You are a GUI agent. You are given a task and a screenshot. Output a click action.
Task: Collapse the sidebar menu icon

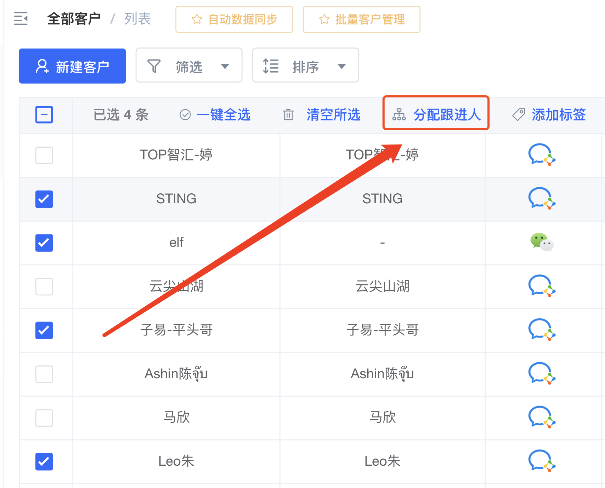click(x=20, y=19)
